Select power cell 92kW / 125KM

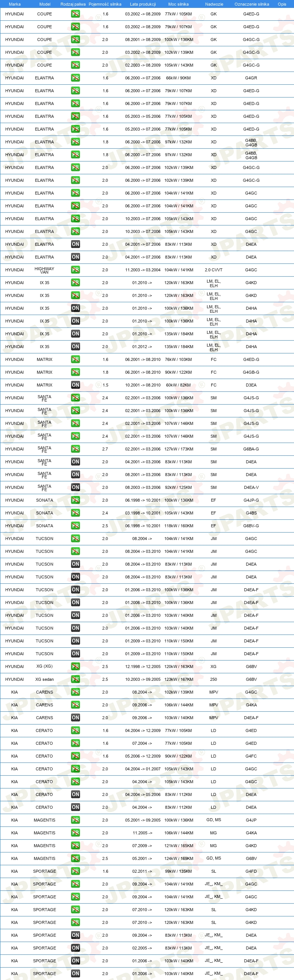[179, 487]
